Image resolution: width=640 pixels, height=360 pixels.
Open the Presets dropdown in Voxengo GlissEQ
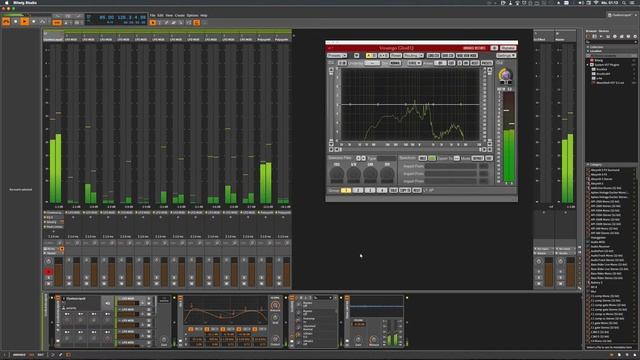(x=337, y=56)
